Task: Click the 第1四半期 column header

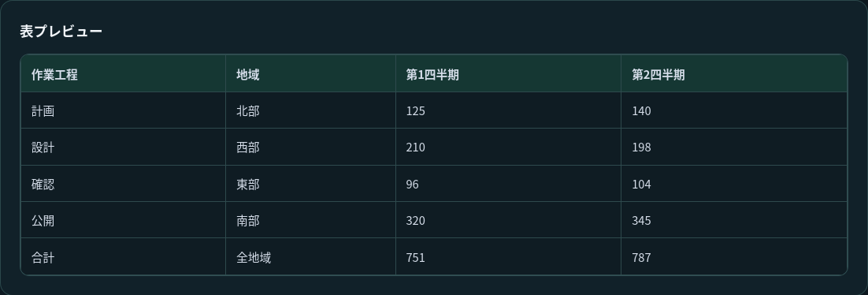Action: point(508,74)
